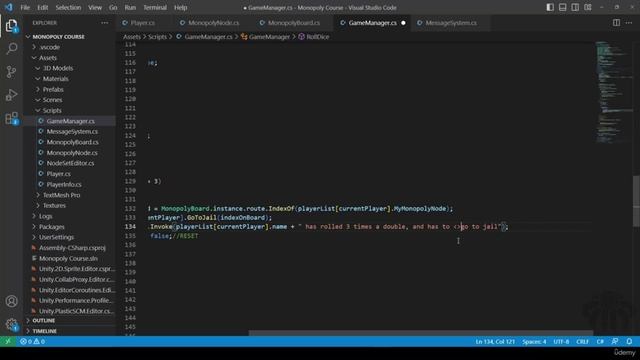Viewport: 640px width, 360px height.
Task: Click GameManager class breadcrumb
Action: coord(265,37)
